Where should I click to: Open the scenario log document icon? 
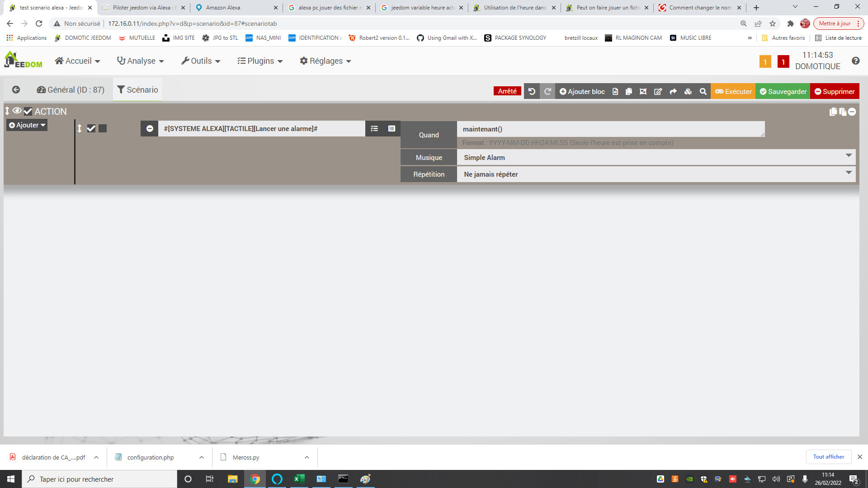coord(615,91)
